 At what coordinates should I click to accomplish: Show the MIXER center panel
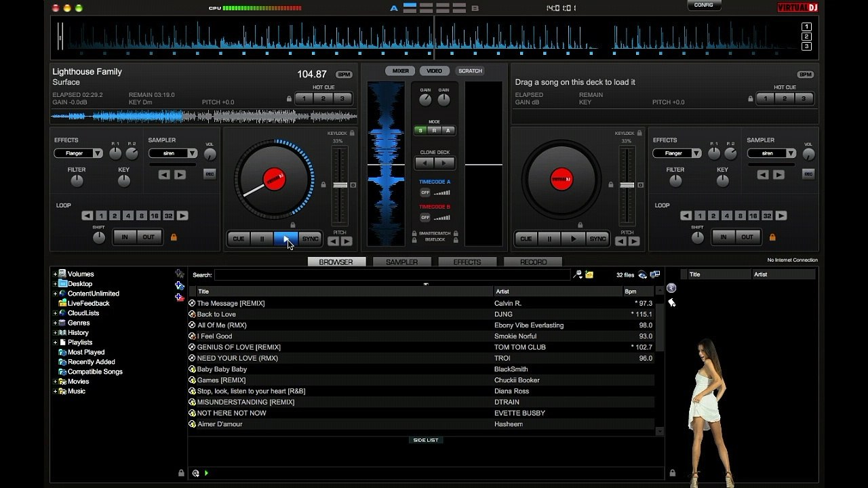point(401,70)
